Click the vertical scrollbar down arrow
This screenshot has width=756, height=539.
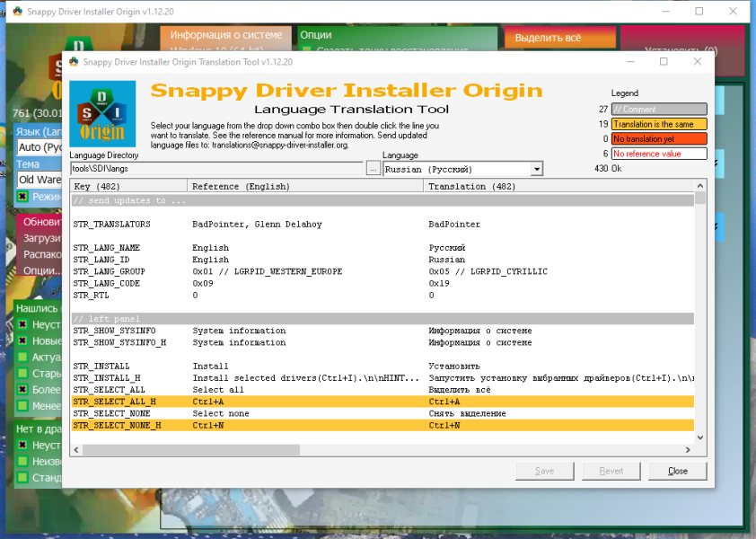click(x=700, y=437)
